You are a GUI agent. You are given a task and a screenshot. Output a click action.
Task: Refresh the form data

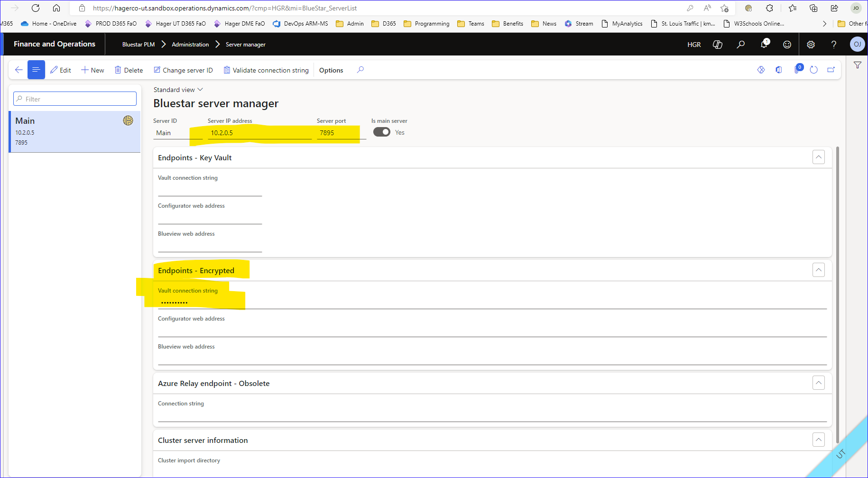[814, 70]
